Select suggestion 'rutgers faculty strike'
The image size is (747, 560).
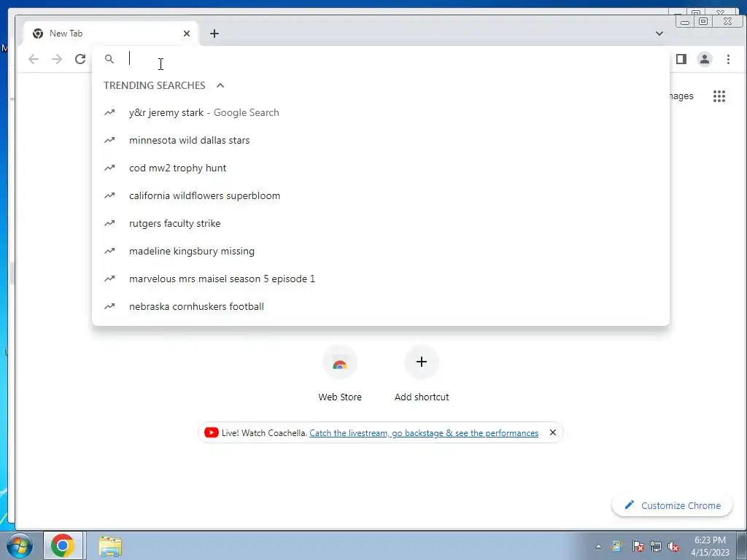tap(381, 223)
